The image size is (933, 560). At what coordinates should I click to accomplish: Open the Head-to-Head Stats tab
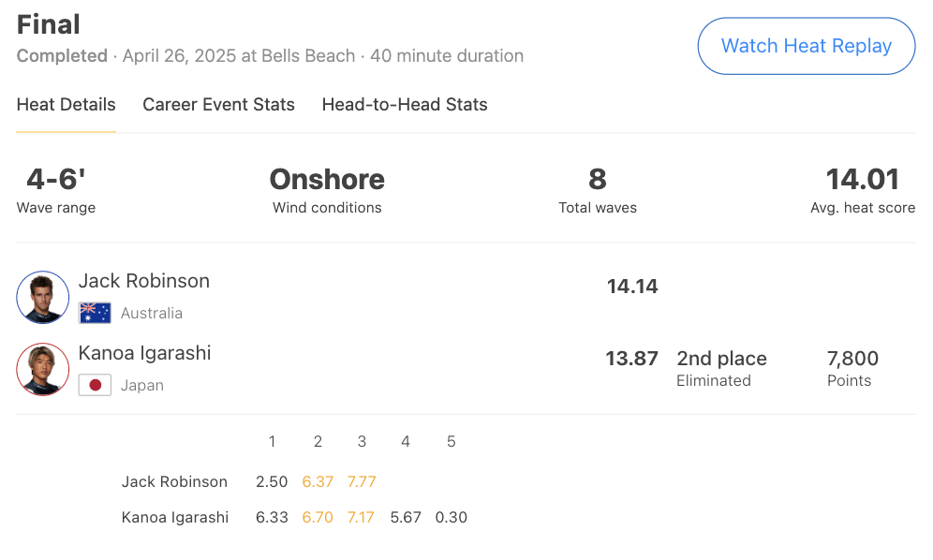[405, 104]
